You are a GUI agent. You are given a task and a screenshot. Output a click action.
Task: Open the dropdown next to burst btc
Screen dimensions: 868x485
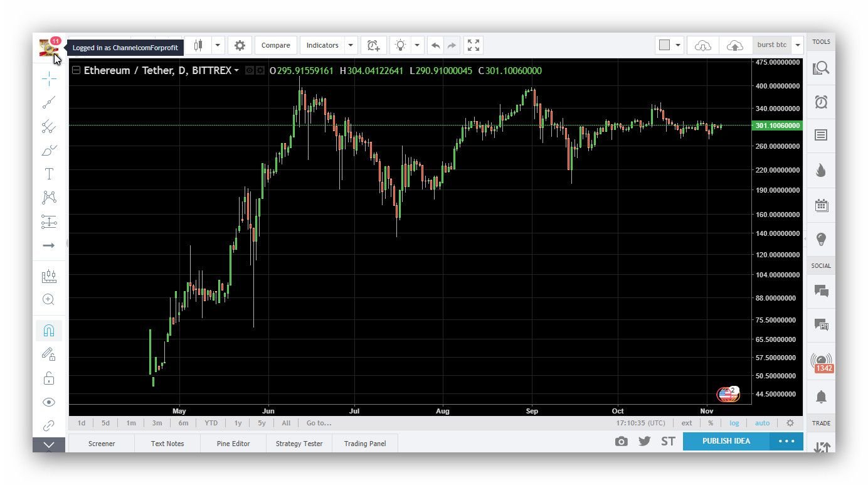(797, 45)
